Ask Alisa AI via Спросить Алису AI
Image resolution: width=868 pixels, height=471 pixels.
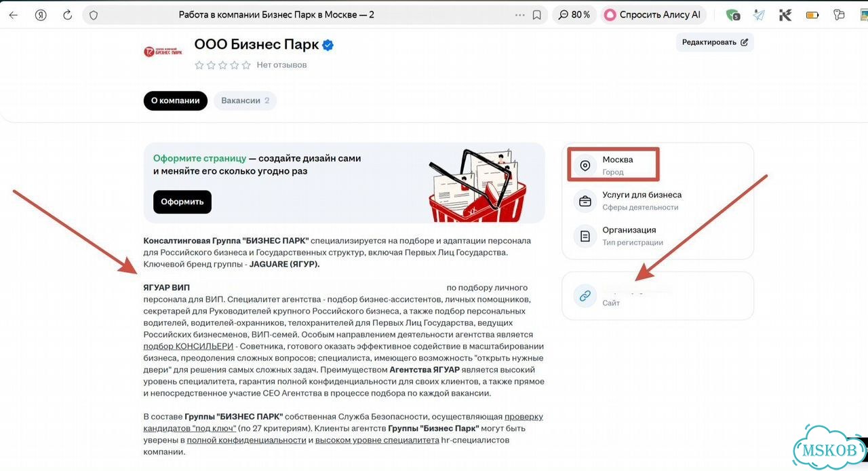point(652,15)
